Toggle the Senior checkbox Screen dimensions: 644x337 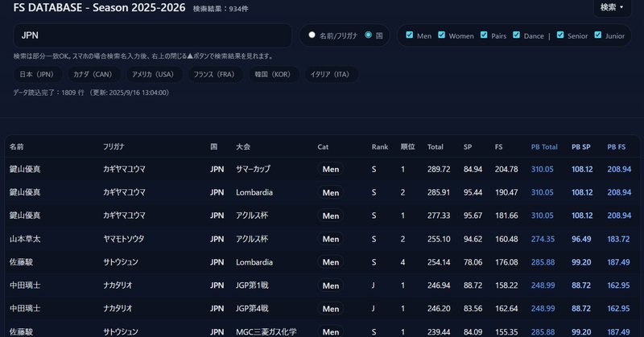[x=560, y=35]
